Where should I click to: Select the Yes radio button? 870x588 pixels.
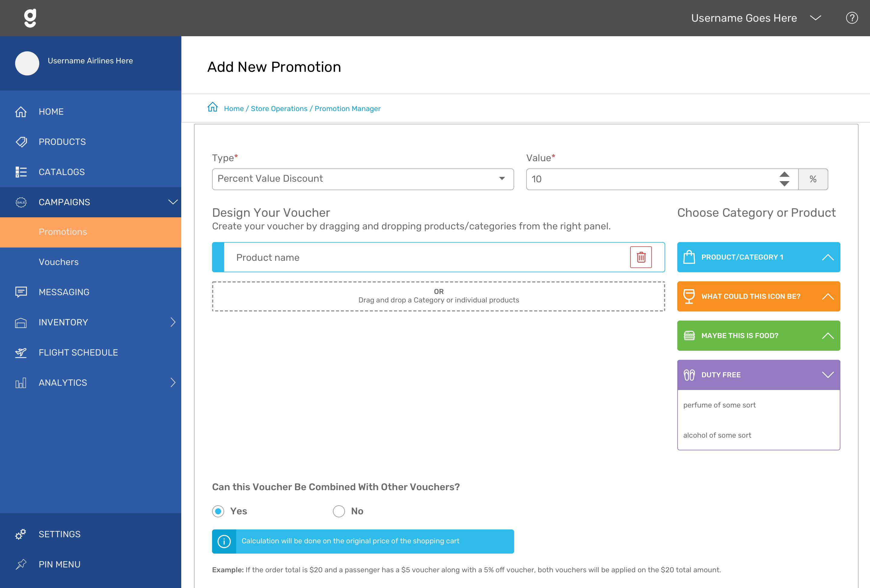point(219,510)
